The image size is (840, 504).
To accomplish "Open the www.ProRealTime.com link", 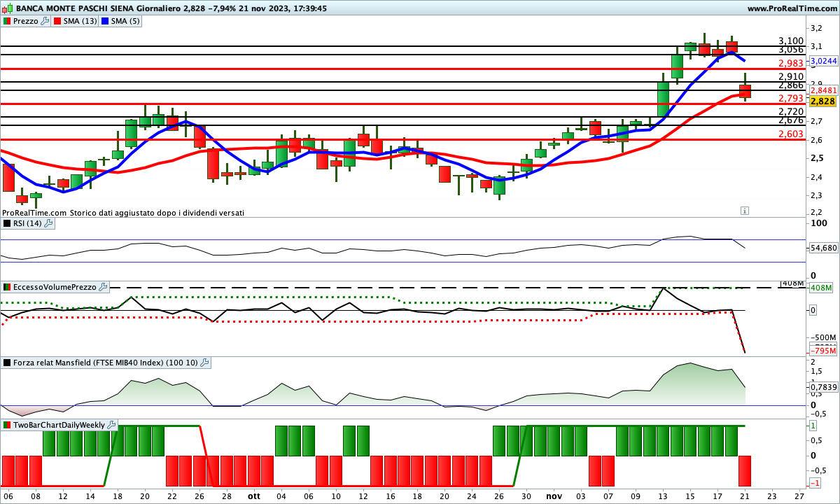I will 792,8.
